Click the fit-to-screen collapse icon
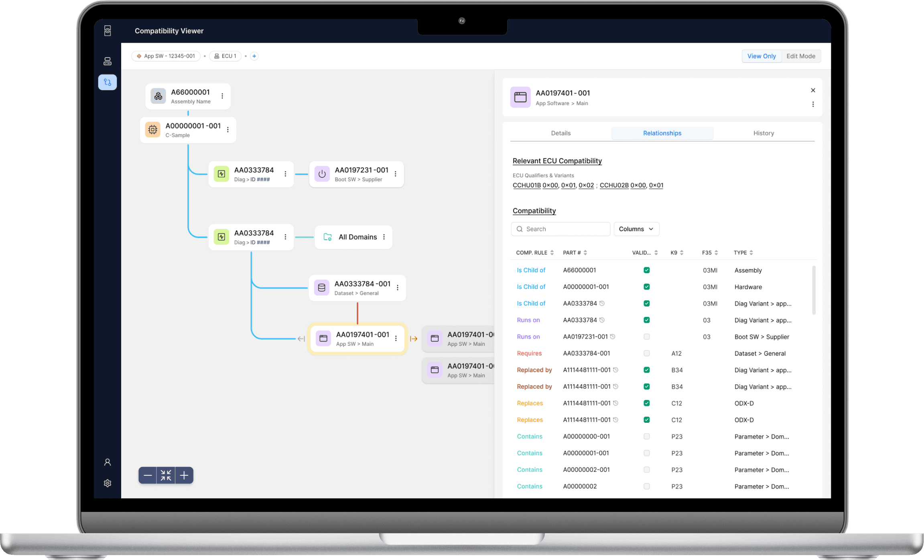This screenshot has height=560, width=924. 166,475
